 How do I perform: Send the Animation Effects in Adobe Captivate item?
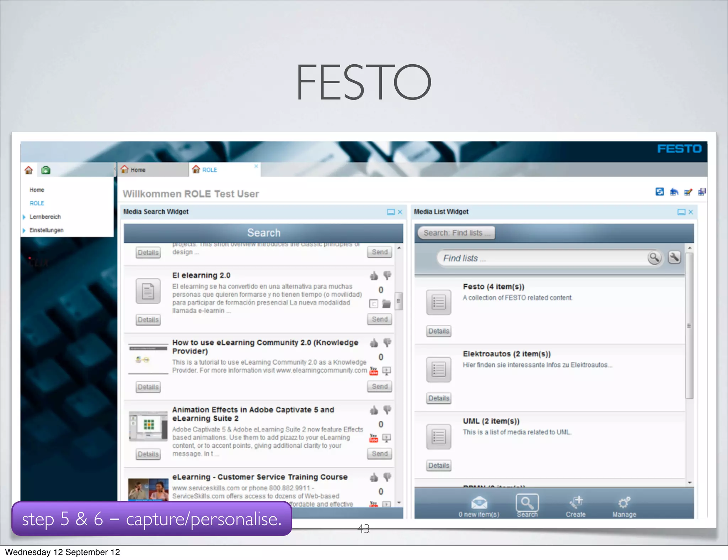[x=380, y=454]
